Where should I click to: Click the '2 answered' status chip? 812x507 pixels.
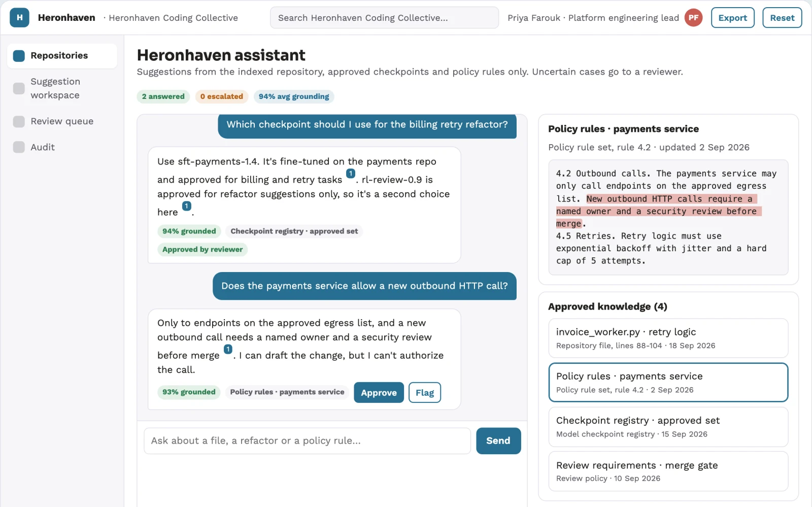click(x=163, y=96)
